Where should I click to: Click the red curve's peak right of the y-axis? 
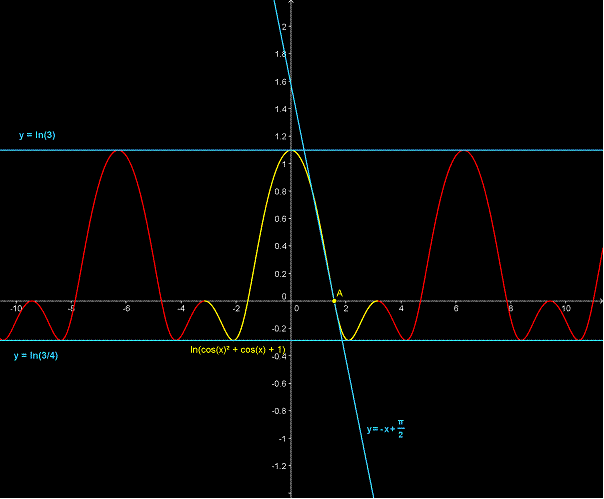[462, 151]
